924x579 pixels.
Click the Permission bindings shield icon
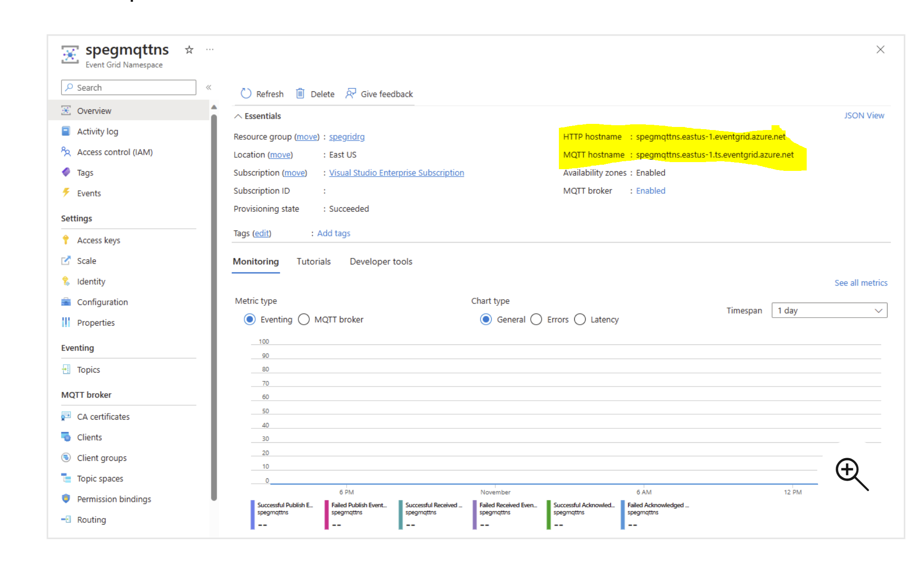point(66,499)
